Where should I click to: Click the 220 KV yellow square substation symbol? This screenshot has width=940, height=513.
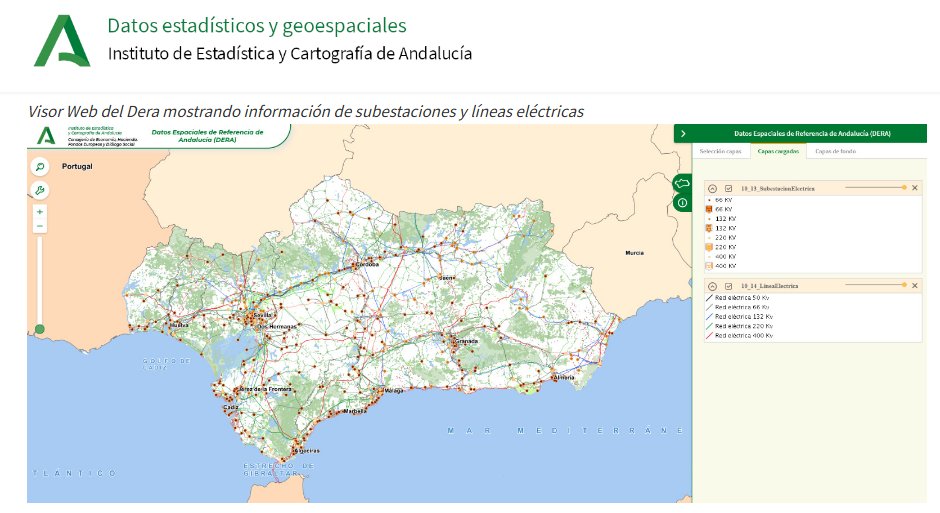pyautogui.click(x=709, y=247)
